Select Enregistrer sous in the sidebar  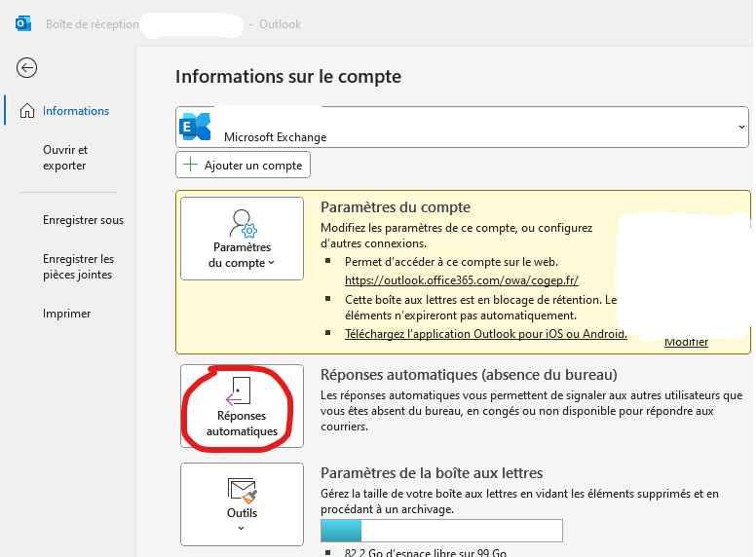[x=83, y=220]
